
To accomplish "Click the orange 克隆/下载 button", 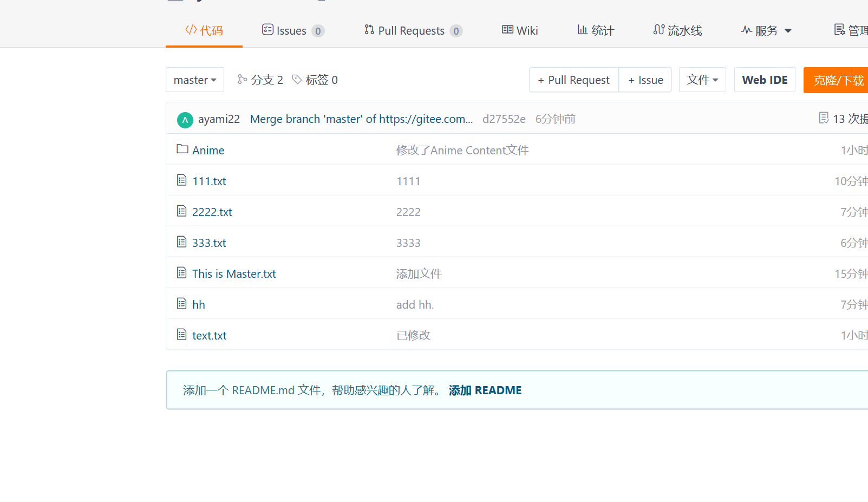I will [837, 80].
